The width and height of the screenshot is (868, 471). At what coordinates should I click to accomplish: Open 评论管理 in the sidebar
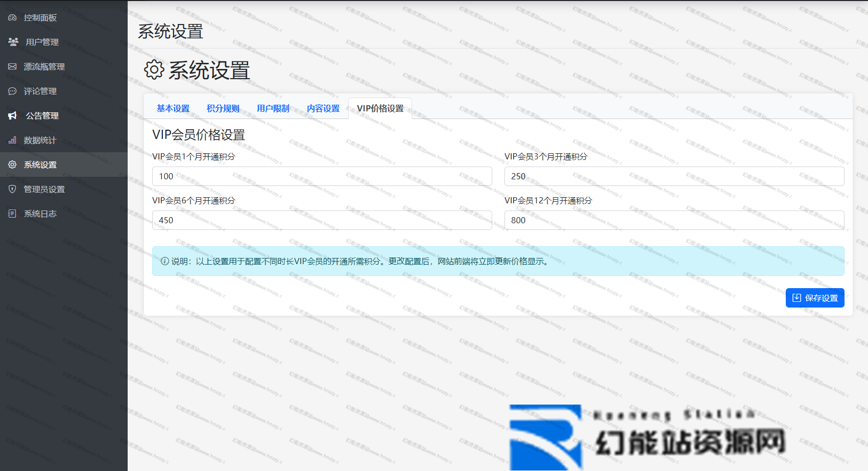pyautogui.click(x=64, y=91)
